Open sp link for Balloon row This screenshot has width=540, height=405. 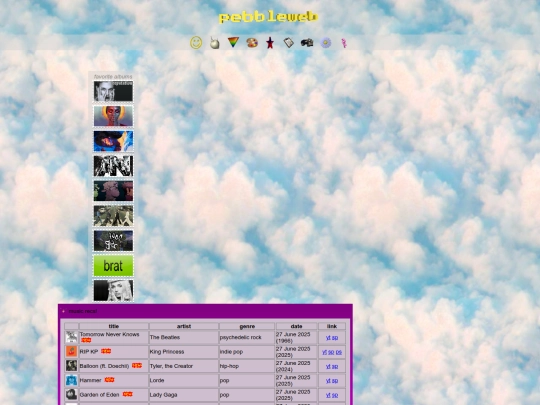click(x=335, y=366)
